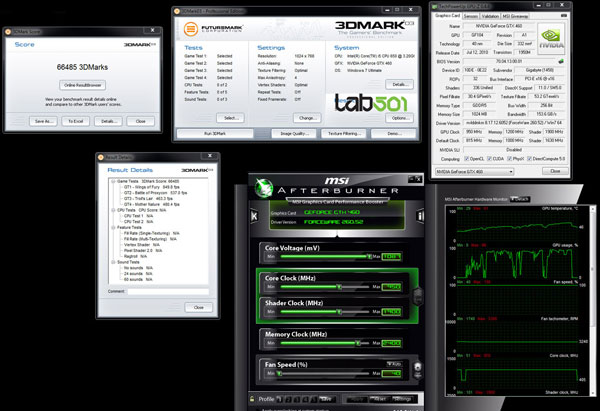The height and width of the screenshot is (411, 600).
Task: Click the Apply button in Afterburner
Action: pyautogui.click(x=356, y=399)
